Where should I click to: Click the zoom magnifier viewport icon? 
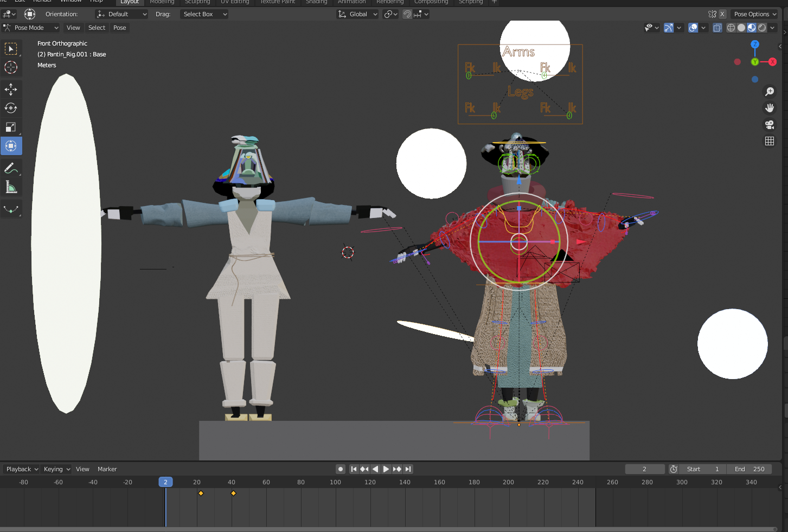pyautogui.click(x=769, y=92)
